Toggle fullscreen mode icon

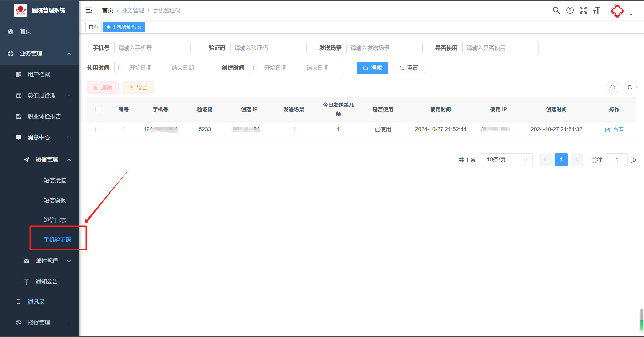coord(583,10)
